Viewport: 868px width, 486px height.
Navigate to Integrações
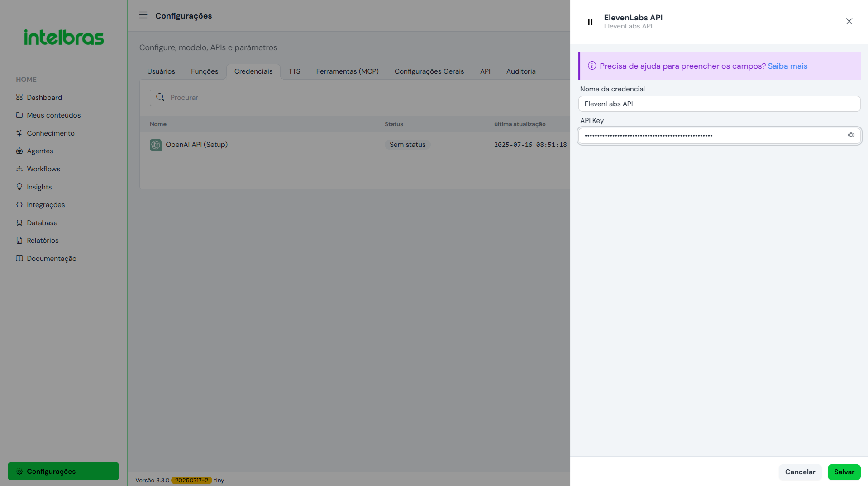click(x=46, y=204)
